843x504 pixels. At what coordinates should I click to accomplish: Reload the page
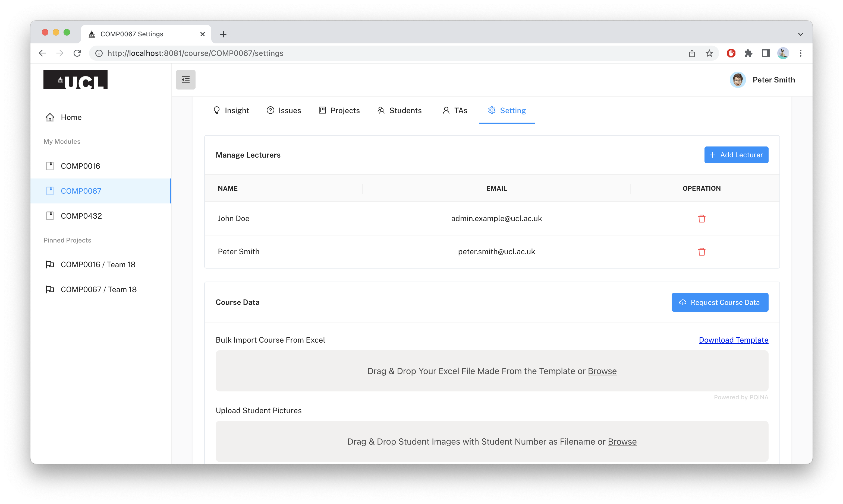(77, 53)
